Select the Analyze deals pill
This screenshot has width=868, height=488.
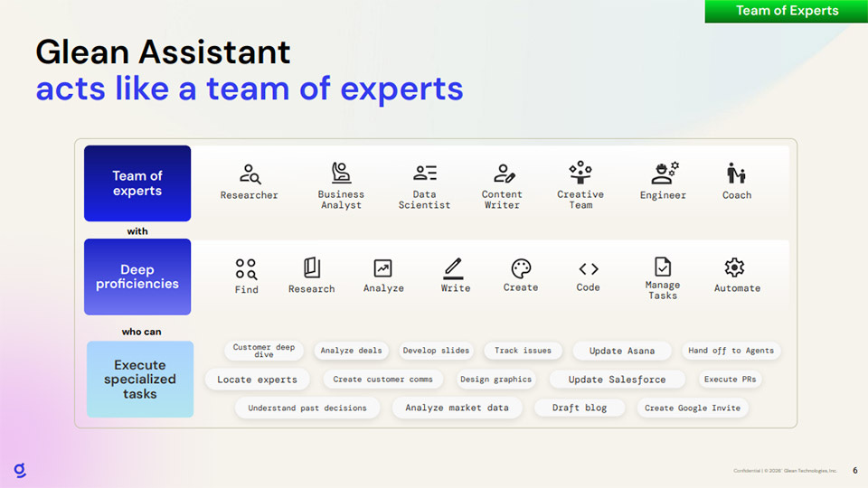(x=351, y=351)
